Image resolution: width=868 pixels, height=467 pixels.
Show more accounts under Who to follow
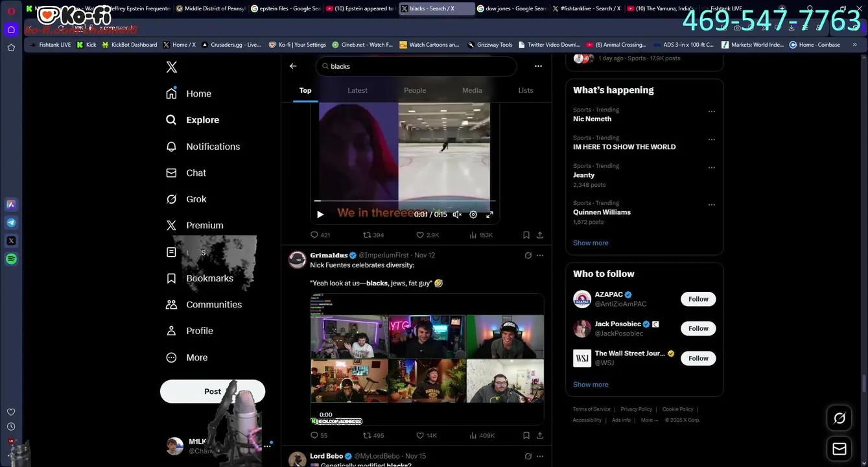(x=591, y=385)
